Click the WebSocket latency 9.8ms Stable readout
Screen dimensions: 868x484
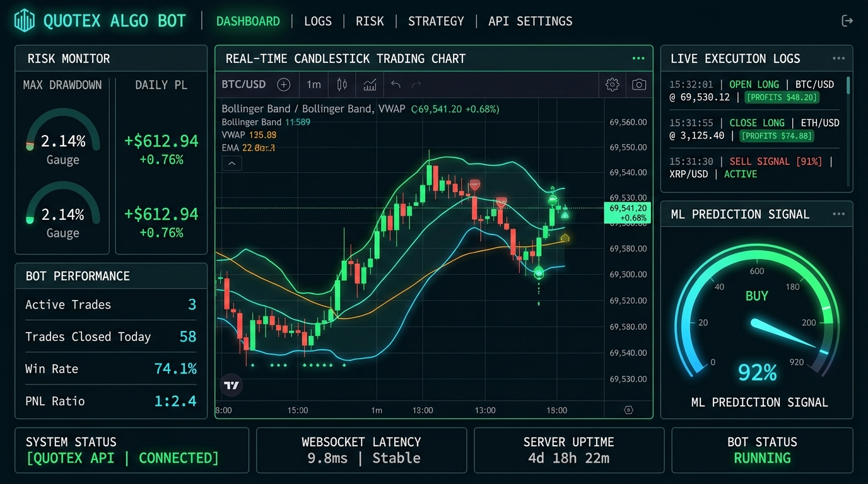pos(364,458)
